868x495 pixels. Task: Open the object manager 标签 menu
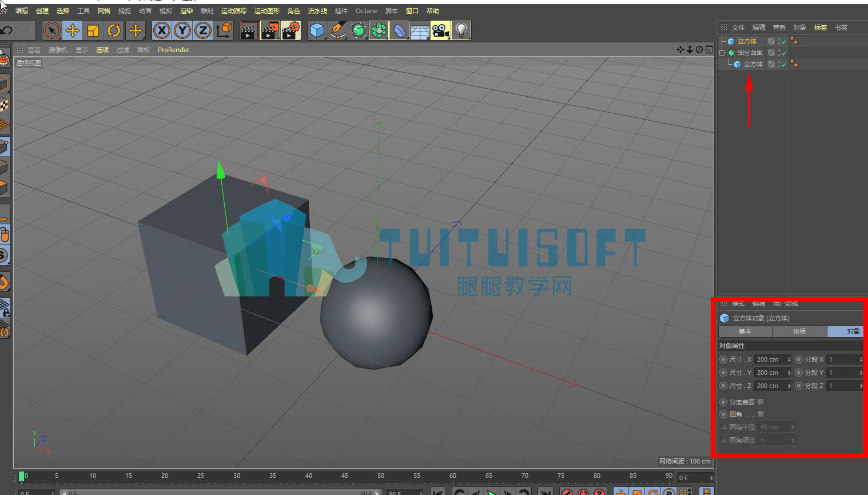821,27
